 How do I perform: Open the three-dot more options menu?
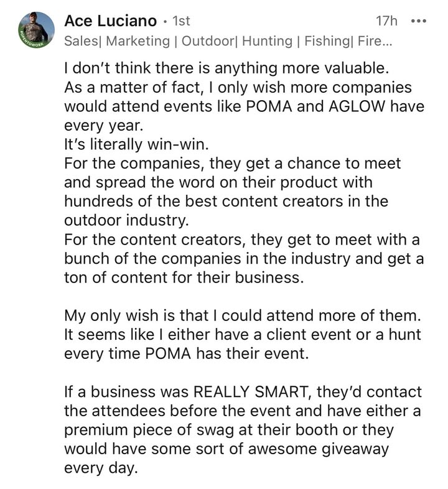click(419, 21)
